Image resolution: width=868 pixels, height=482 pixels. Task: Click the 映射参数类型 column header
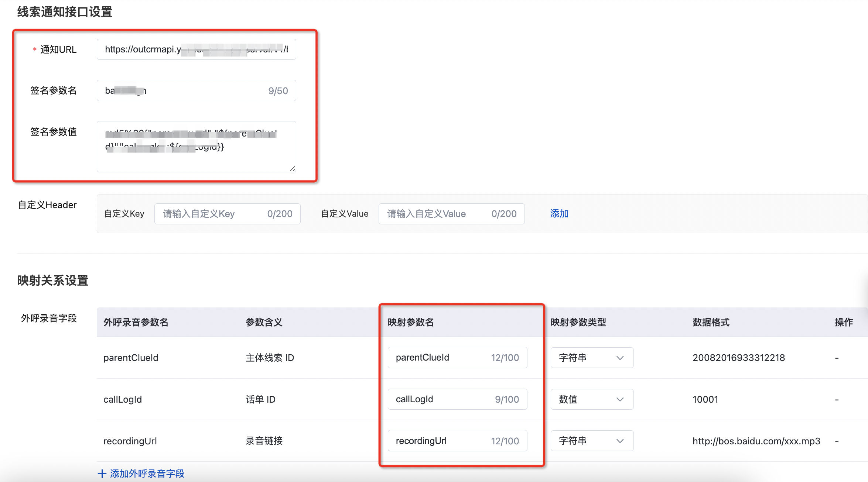[578, 322]
